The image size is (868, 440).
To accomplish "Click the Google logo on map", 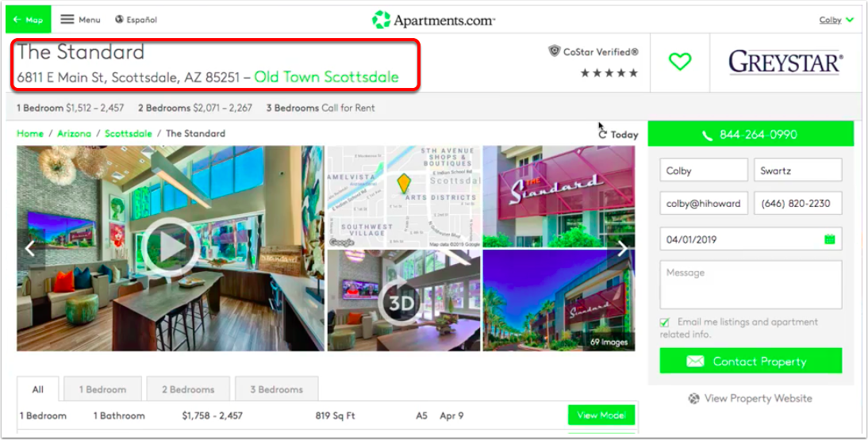I will click(x=341, y=243).
